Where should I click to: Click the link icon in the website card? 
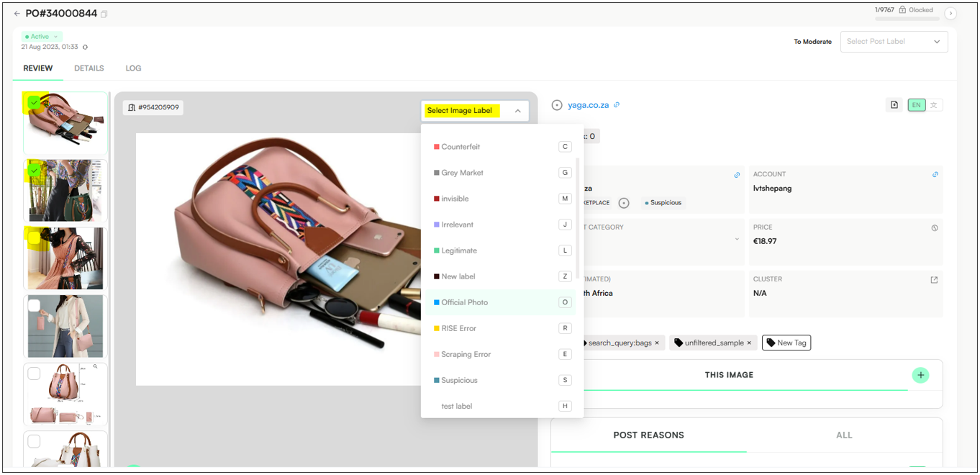coord(737,175)
